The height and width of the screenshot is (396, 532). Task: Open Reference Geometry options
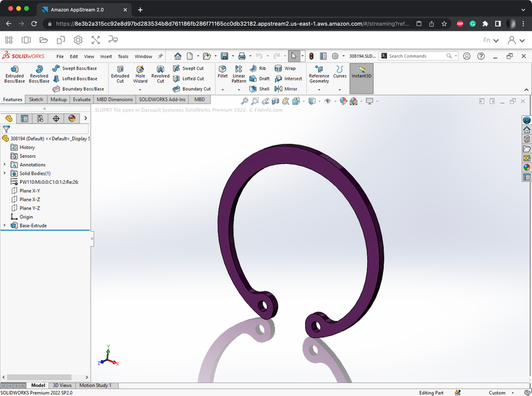coord(319,76)
